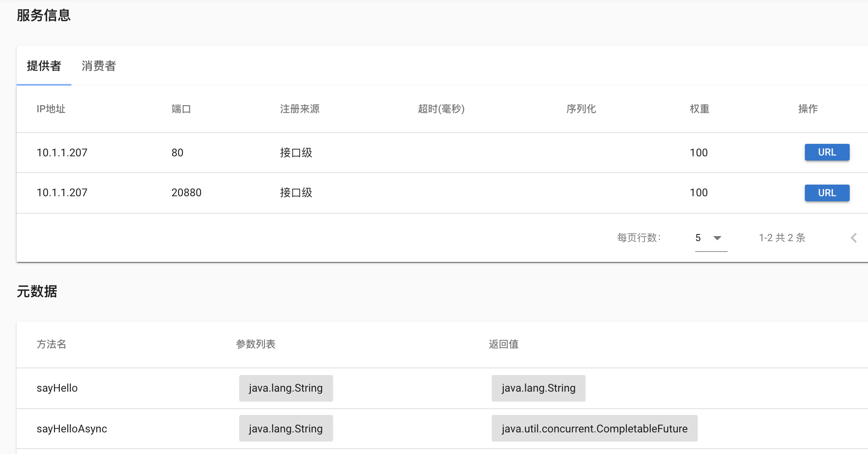Viewport: 868px width, 454px height.
Task: Click the rows-per-page value 5
Action: click(x=698, y=238)
